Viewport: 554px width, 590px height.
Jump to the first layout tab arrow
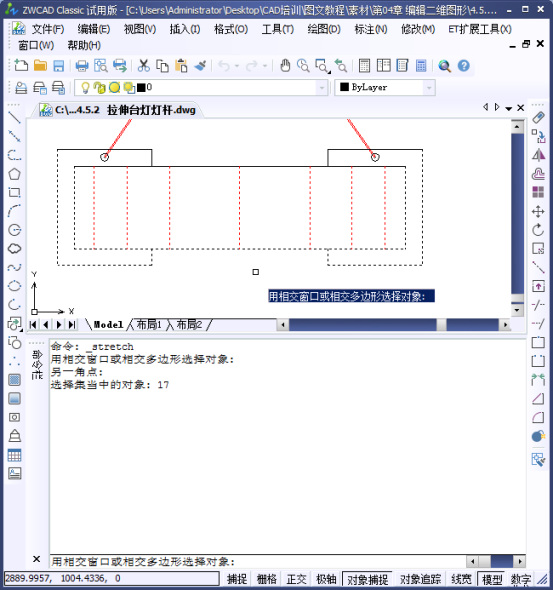(x=33, y=324)
